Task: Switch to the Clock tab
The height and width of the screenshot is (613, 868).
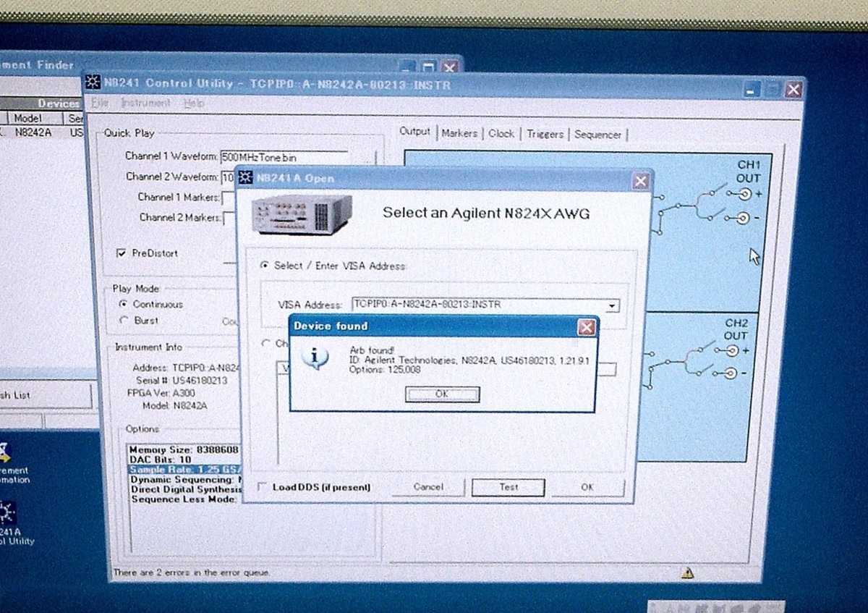Action: point(501,134)
